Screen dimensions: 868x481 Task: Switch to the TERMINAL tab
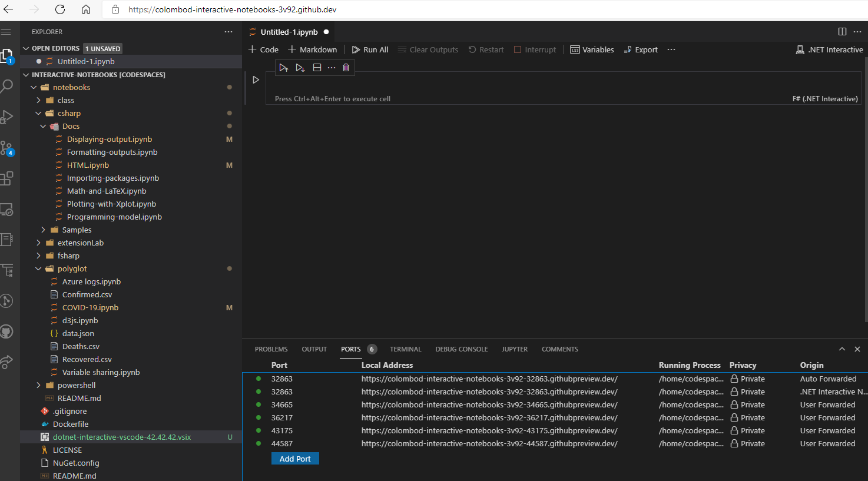pyautogui.click(x=405, y=349)
